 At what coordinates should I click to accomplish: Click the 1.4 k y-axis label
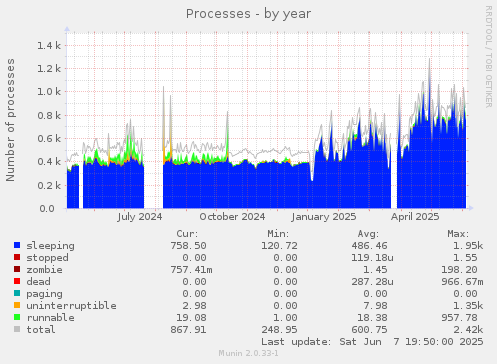coord(49,45)
